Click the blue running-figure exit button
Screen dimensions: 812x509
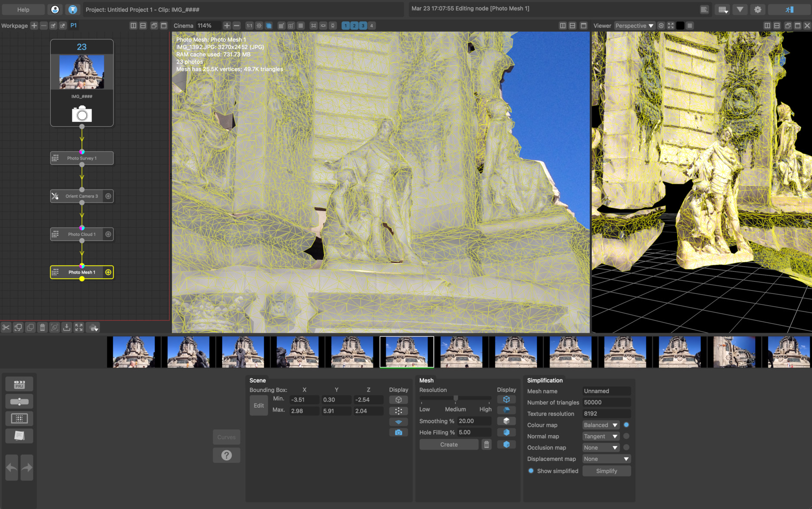point(789,10)
